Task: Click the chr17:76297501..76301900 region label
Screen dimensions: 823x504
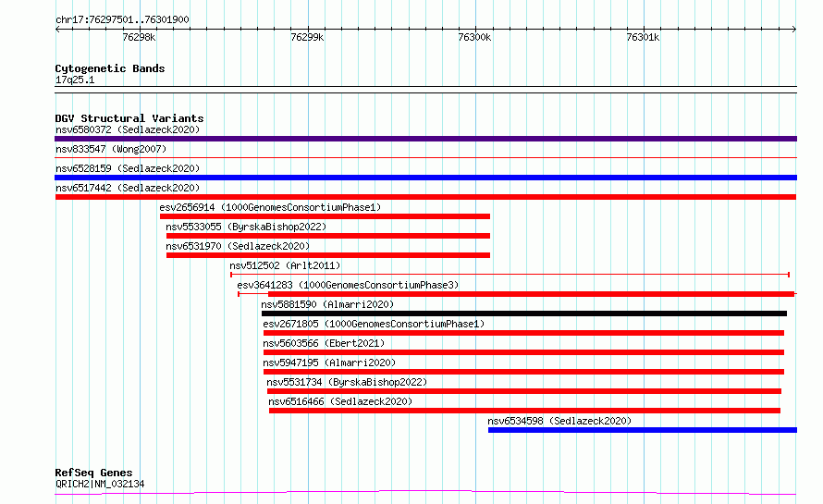Action: (122, 19)
